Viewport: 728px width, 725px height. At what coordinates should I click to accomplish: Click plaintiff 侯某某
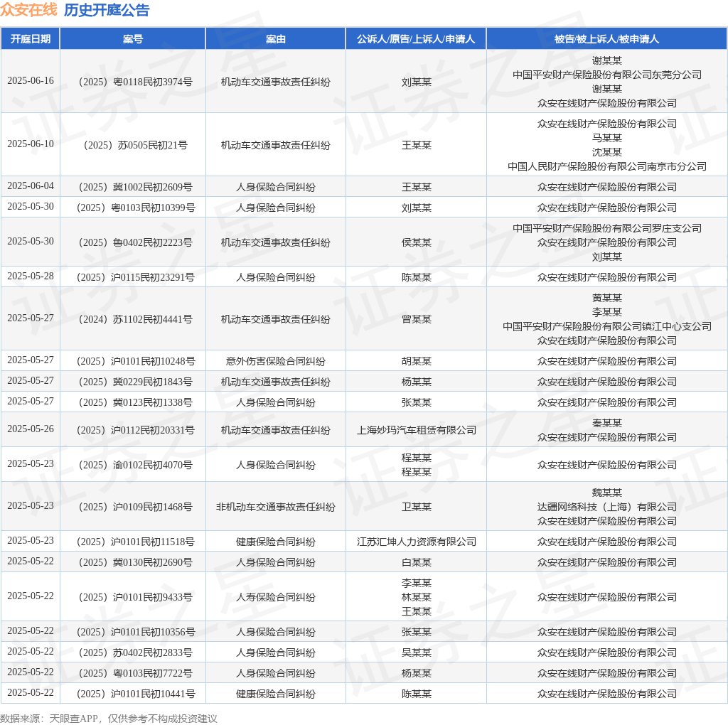417,242
